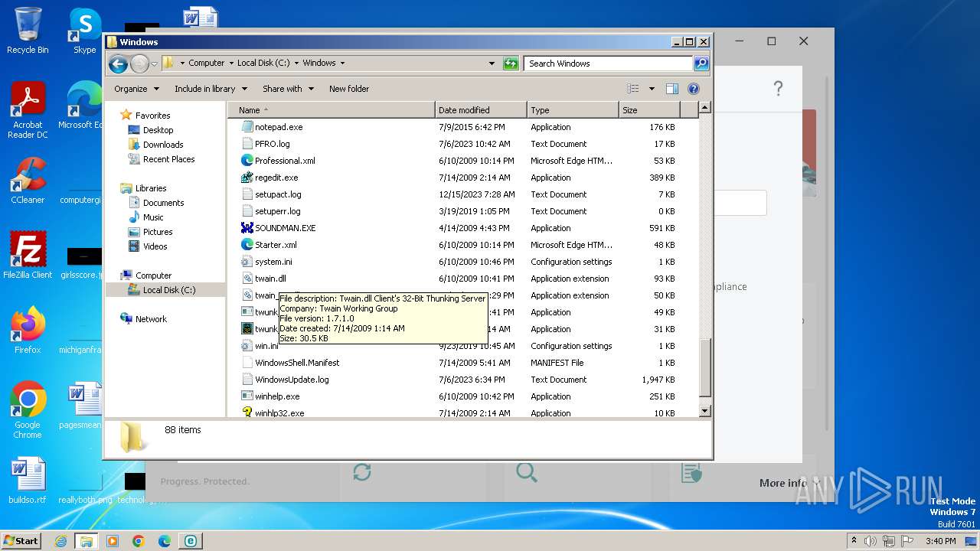Image resolution: width=980 pixels, height=551 pixels.
Task: Select WindowsShell.Manifest file name
Action: (x=297, y=363)
